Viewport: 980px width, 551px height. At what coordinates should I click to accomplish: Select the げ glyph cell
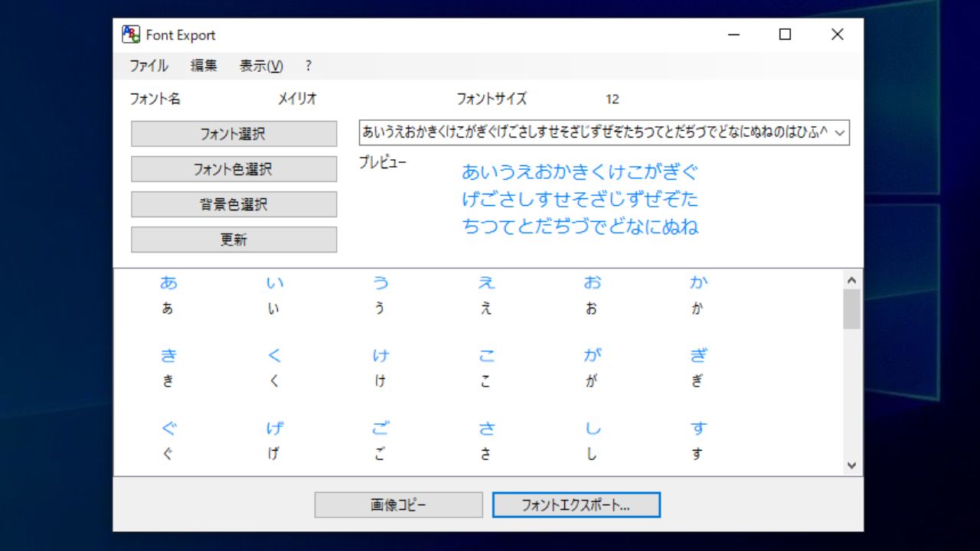pos(274,440)
